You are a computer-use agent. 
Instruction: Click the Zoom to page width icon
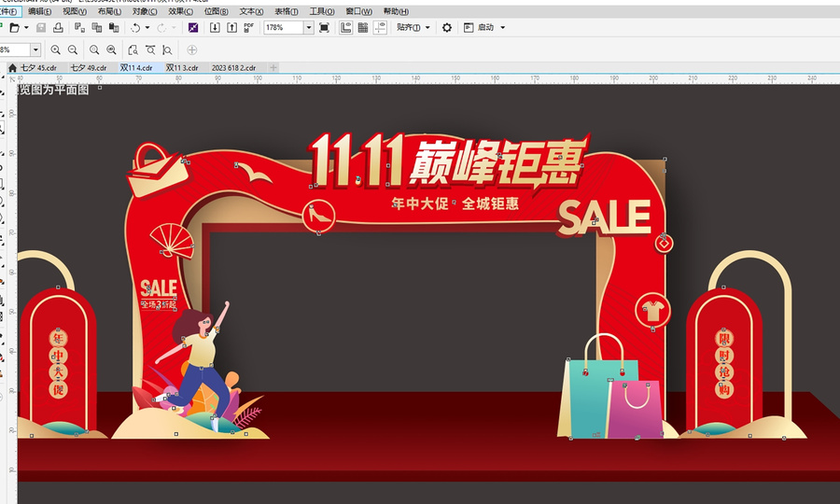(x=150, y=49)
